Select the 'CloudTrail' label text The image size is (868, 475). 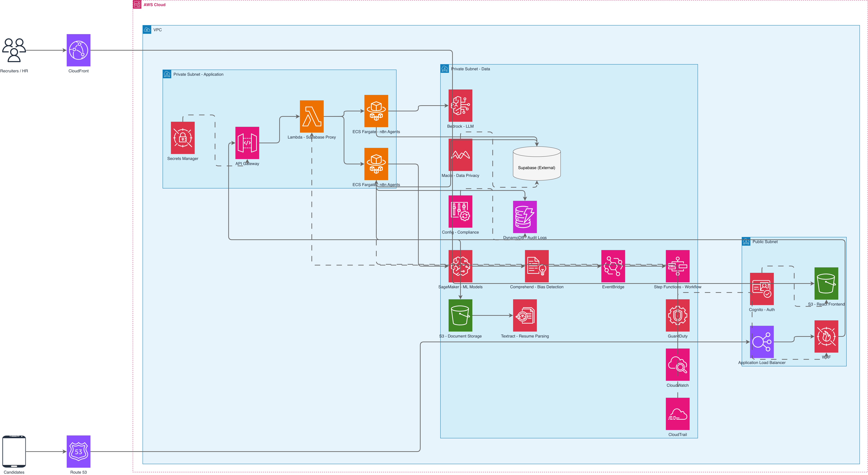pyautogui.click(x=678, y=435)
